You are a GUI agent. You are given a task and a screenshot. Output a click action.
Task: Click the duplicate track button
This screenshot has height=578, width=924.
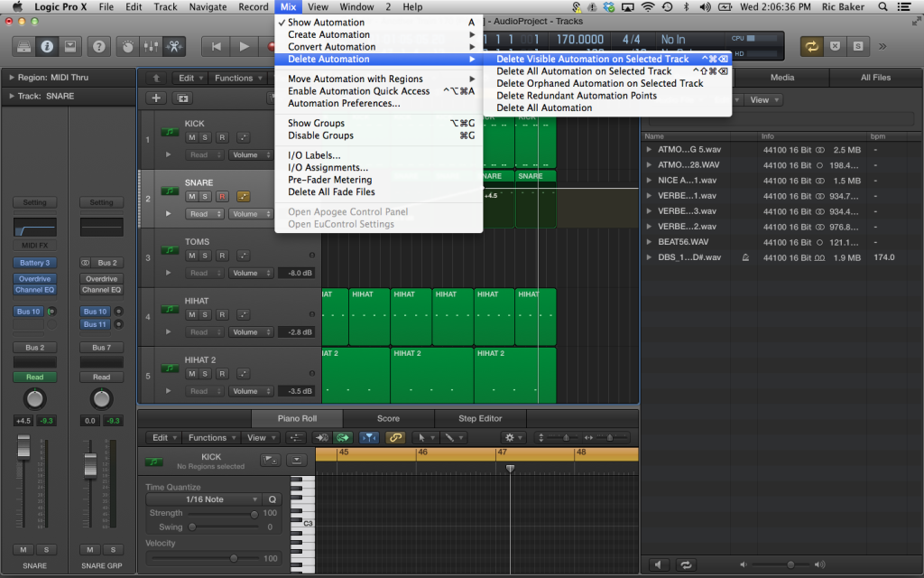click(182, 98)
